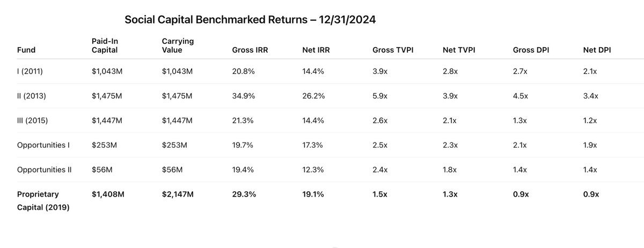
Task: Select the Gross DPI column header
Action: coord(531,50)
